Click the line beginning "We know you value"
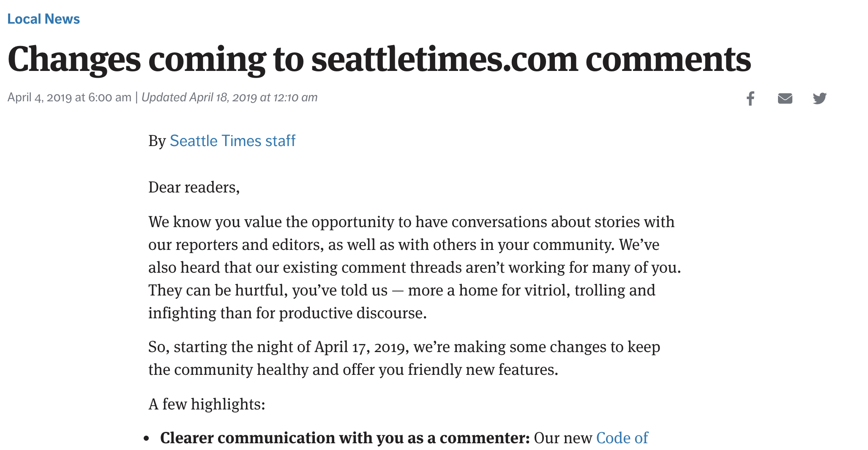Screen dimensions: 868x450 [411, 222]
